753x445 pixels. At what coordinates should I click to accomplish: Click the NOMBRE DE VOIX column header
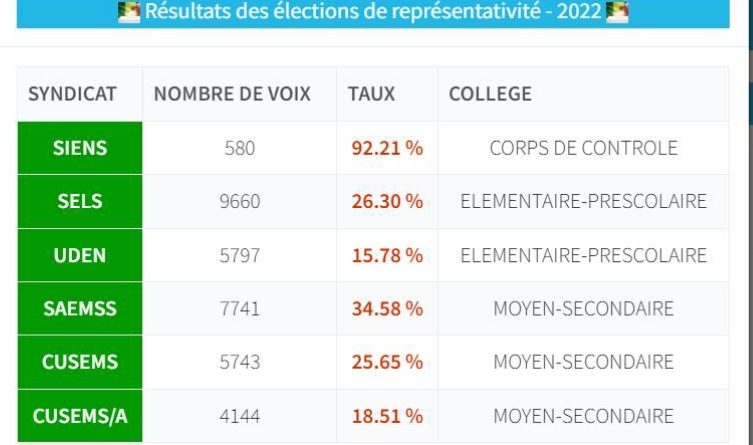point(232,94)
